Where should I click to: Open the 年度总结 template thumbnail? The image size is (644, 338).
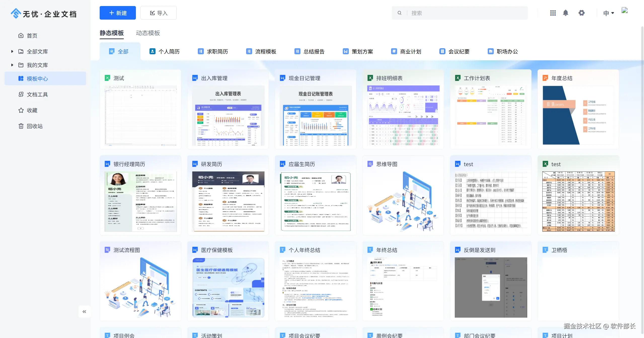[x=578, y=115]
